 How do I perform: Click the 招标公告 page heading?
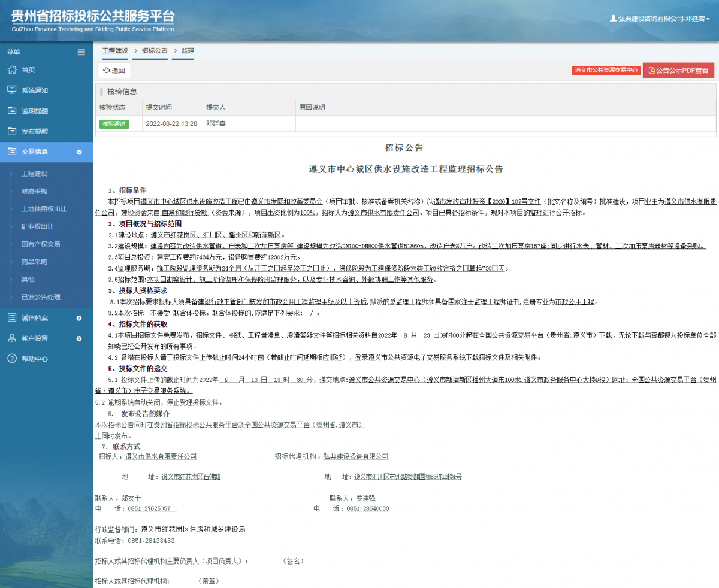404,148
